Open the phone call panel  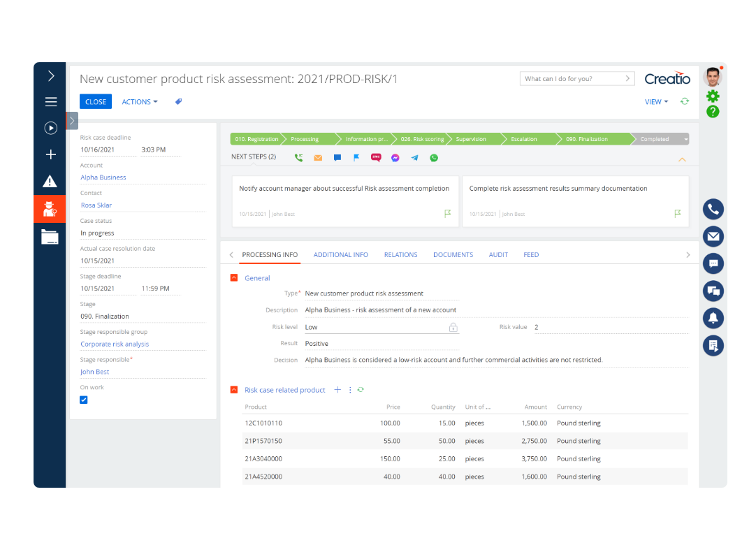[713, 210]
